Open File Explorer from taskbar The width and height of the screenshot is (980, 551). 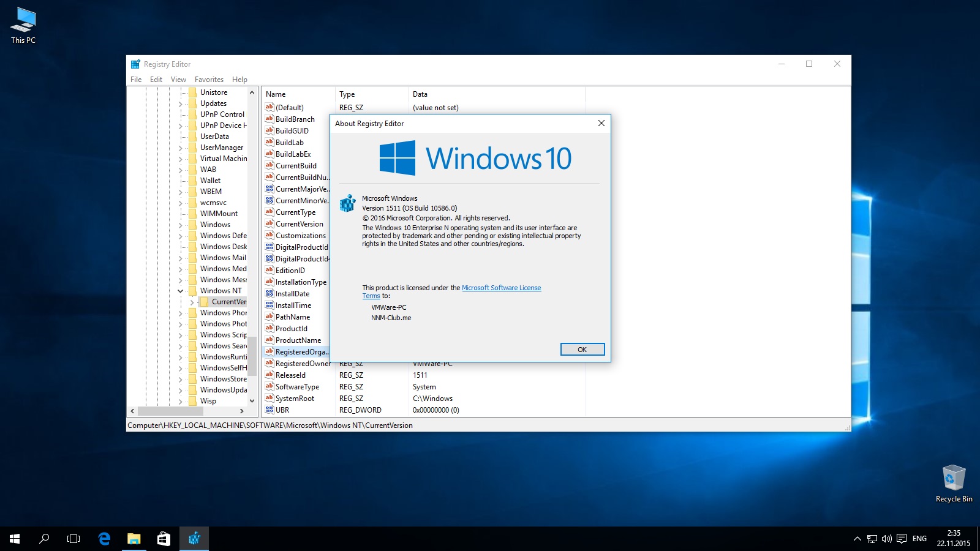(134, 539)
